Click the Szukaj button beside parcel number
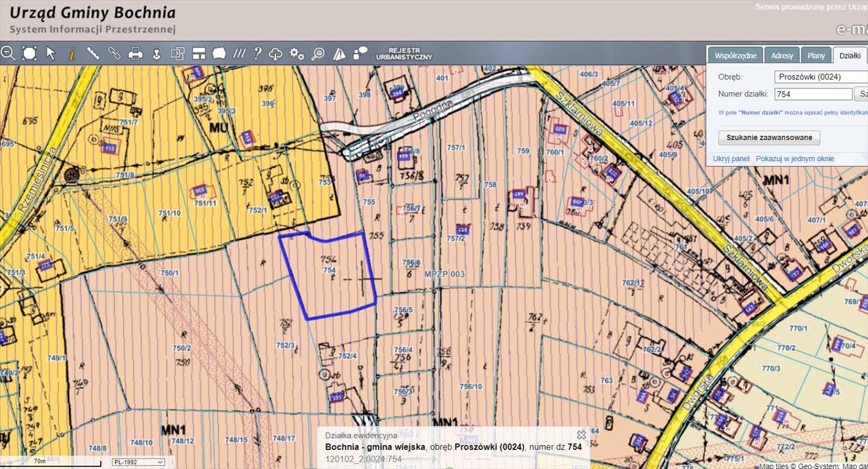Viewport: 868px width, 469px height. [x=861, y=94]
